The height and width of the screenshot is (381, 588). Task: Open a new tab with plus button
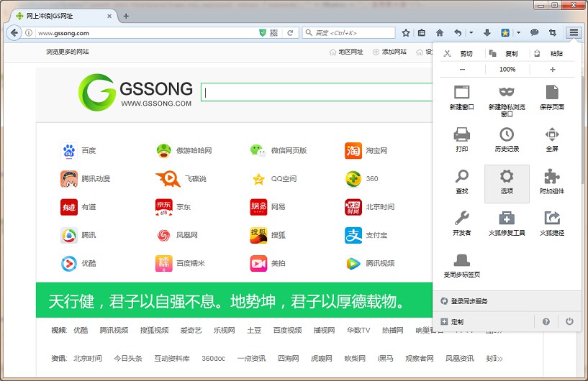[126, 16]
